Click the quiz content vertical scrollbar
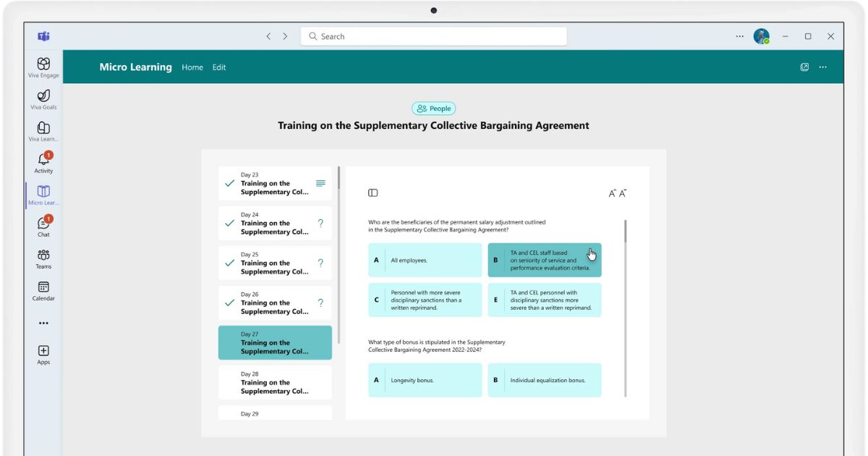 [x=626, y=232]
